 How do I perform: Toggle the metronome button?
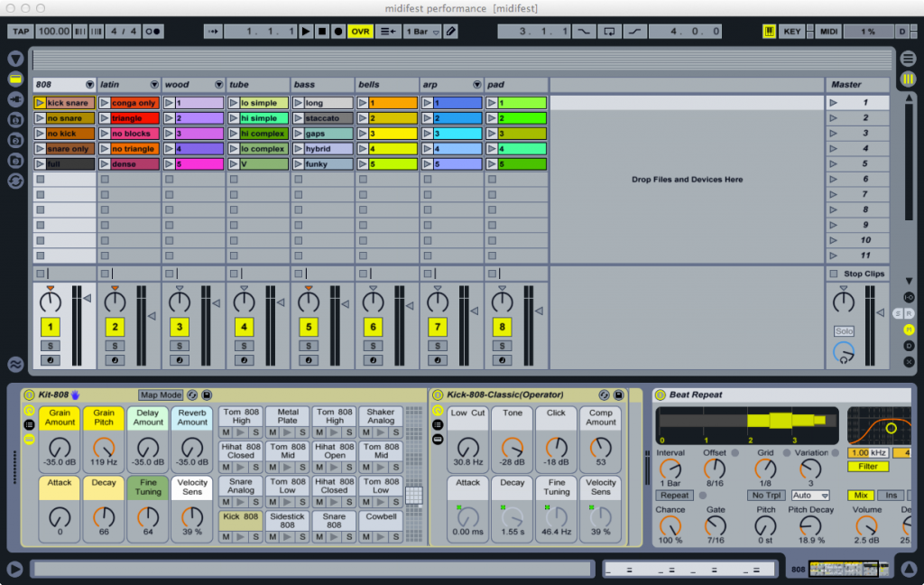click(x=153, y=32)
